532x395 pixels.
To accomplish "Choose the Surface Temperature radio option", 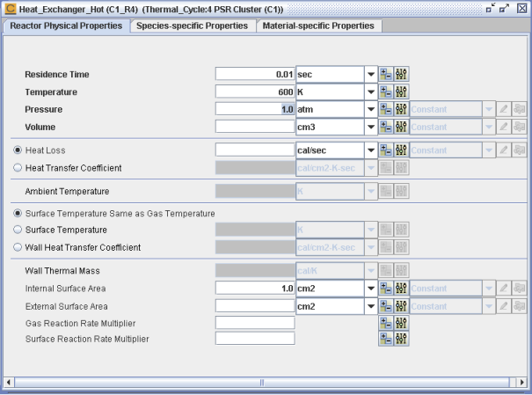I will coord(18,229).
